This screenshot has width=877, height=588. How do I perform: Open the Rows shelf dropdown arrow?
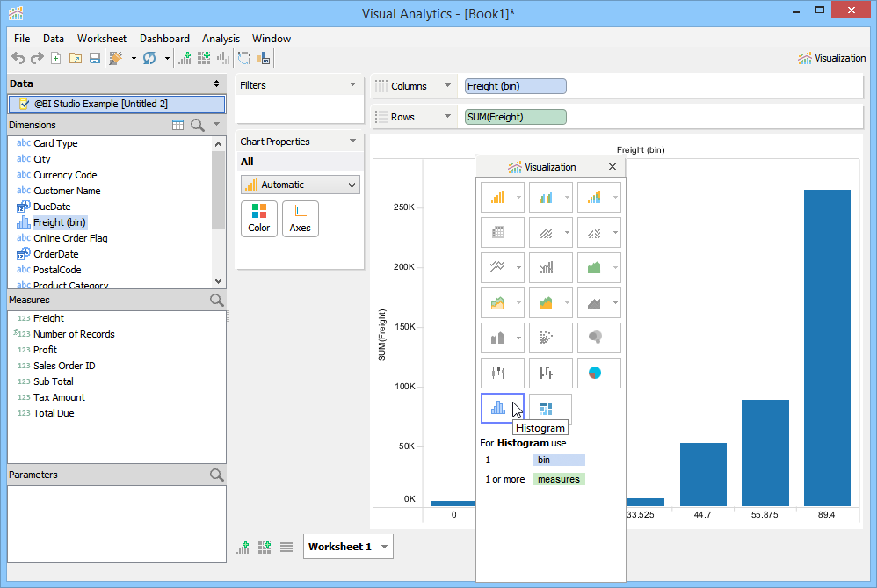[447, 116]
